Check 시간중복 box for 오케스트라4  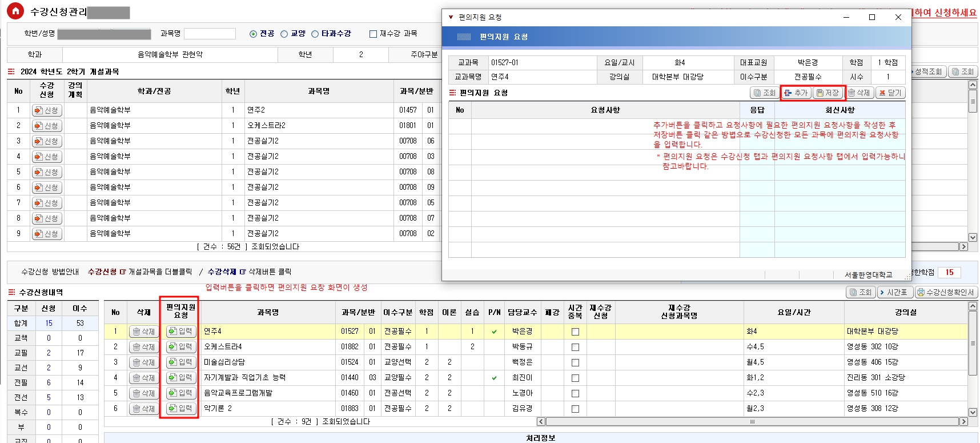(575, 347)
